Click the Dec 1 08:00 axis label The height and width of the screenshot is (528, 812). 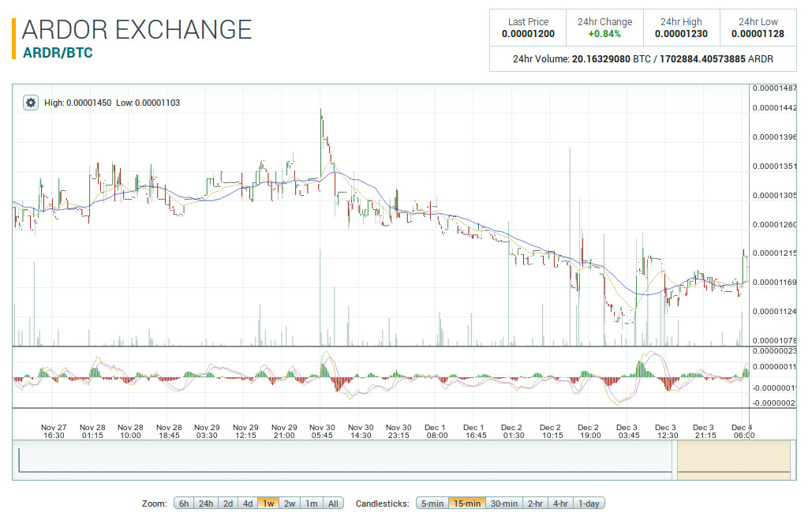coord(436,431)
